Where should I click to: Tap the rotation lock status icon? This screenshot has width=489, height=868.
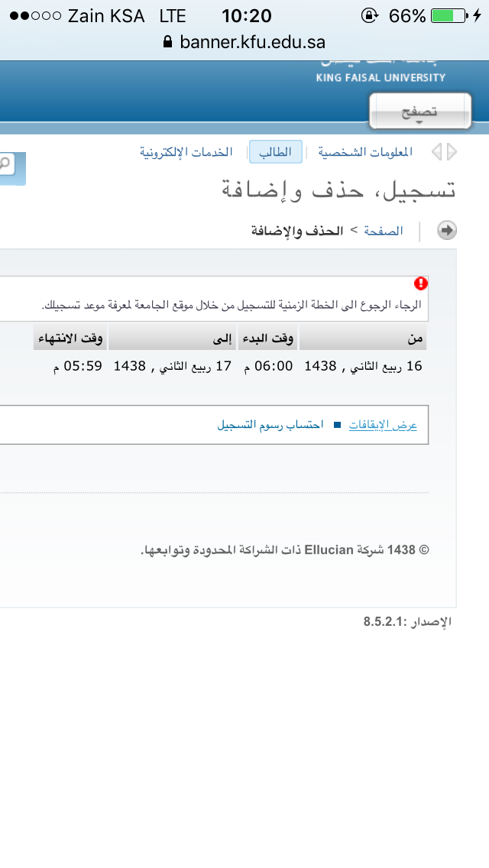(x=369, y=15)
